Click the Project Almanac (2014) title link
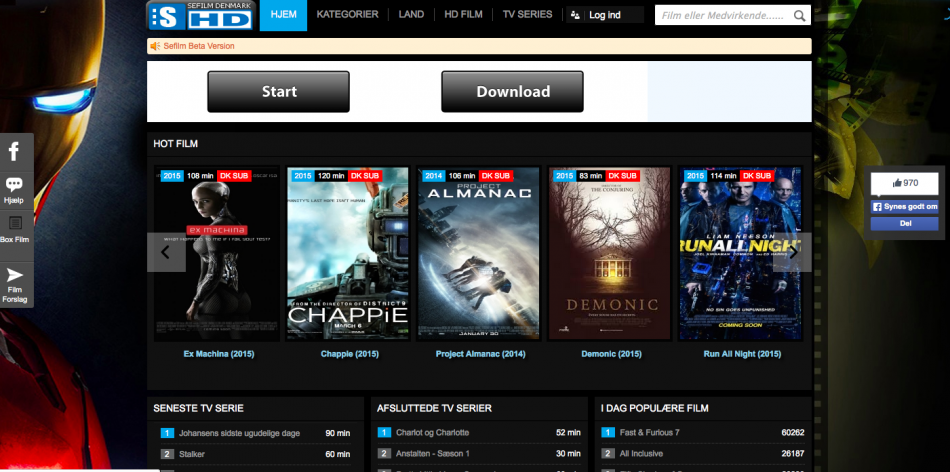Viewport: 950px width, 472px height. (480, 354)
